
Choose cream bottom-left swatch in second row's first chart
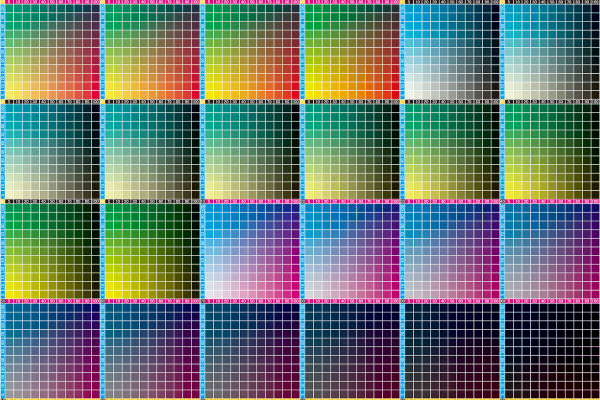coord(13,194)
